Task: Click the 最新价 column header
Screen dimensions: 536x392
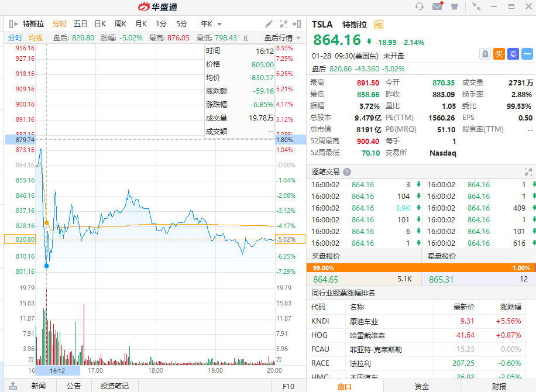Action: pyautogui.click(x=464, y=307)
